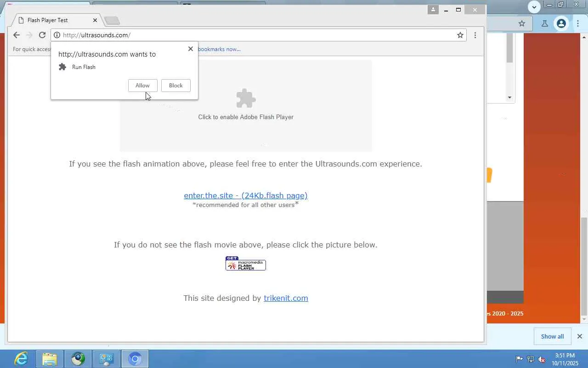
Task: Select the Flash Player Test tab
Action: [56, 20]
